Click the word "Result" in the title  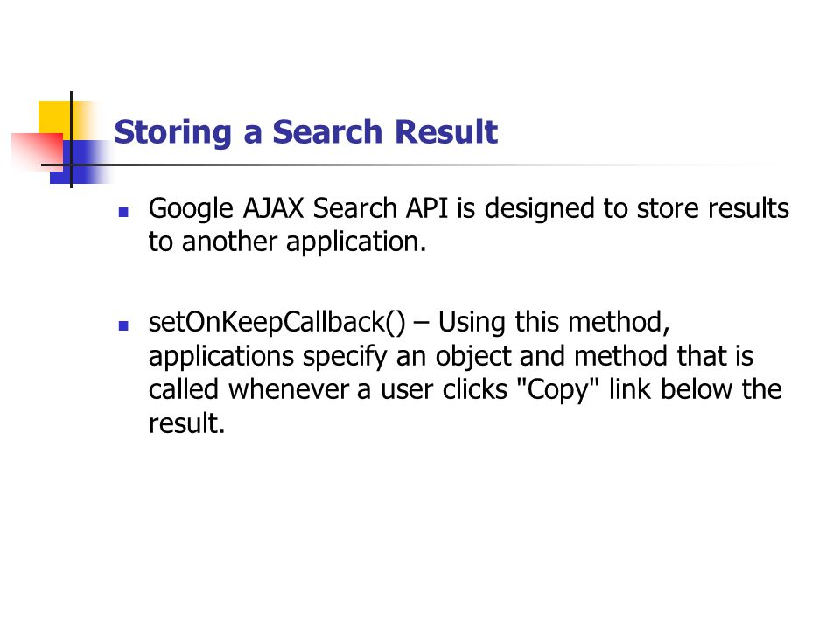point(446,132)
